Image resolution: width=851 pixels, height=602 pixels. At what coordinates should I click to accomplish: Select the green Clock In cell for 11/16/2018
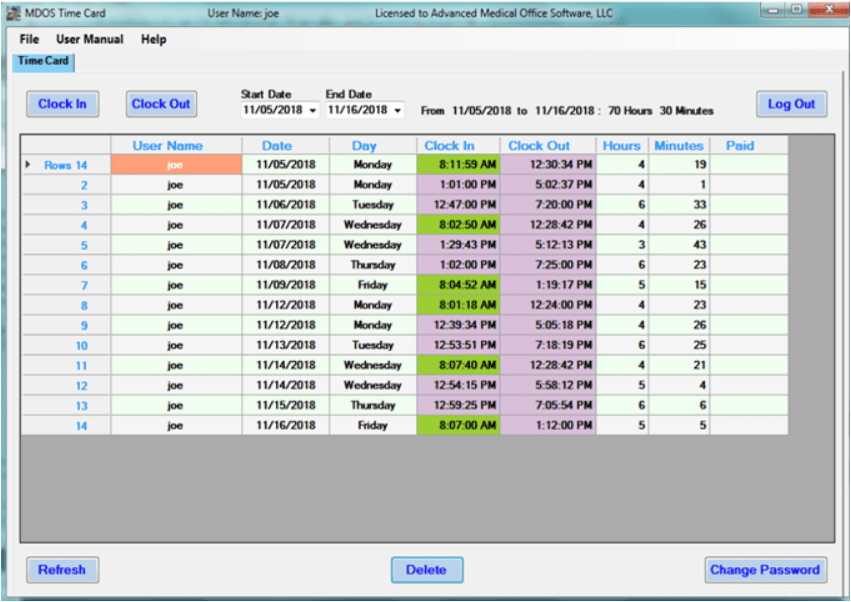coord(459,425)
